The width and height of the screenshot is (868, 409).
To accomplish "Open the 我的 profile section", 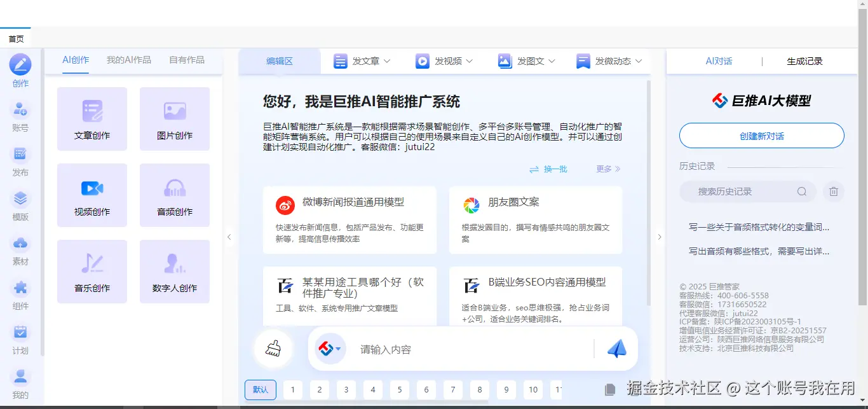I will pyautogui.click(x=20, y=383).
